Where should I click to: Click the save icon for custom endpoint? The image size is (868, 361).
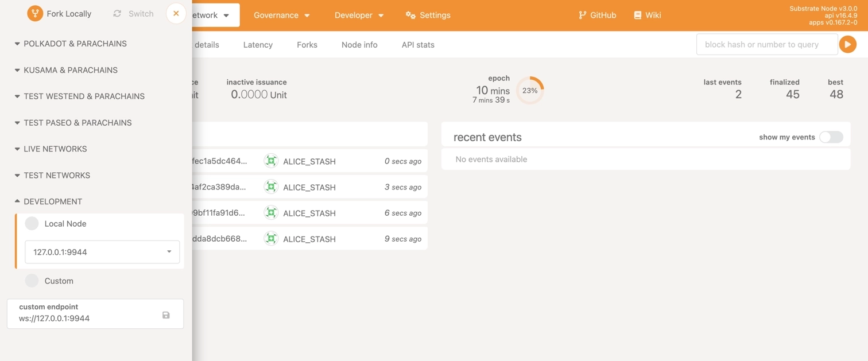click(166, 315)
